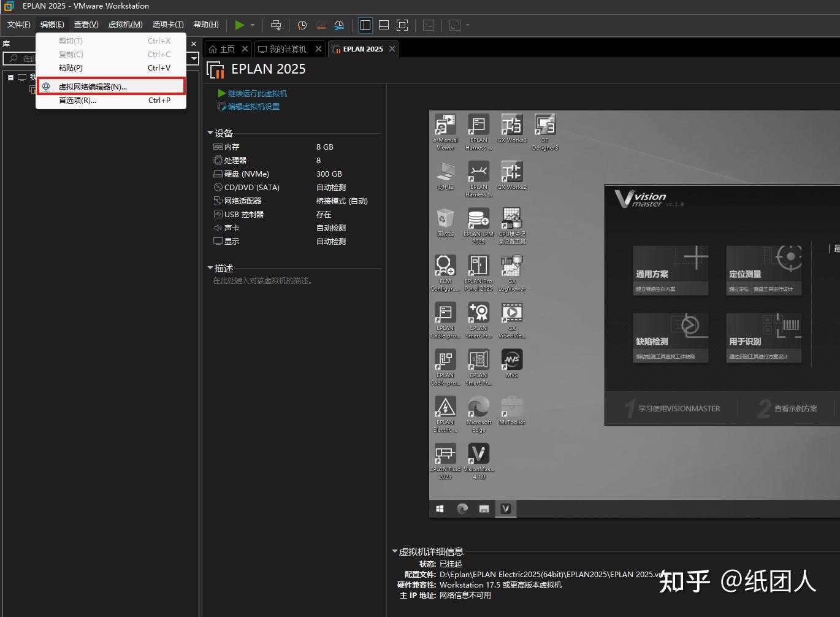
Task: Revert to previous snapshot icon
Action: click(320, 25)
